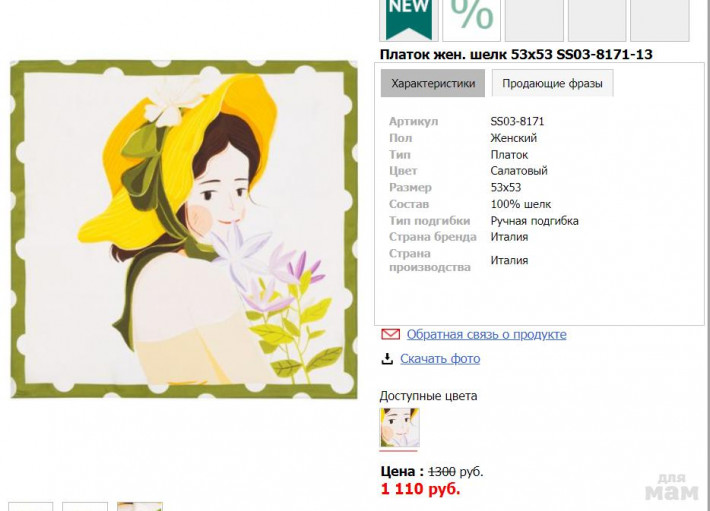Select the first empty badge placeholder box
Image resolution: width=710 pixels, height=511 pixels.
point(534,20)
